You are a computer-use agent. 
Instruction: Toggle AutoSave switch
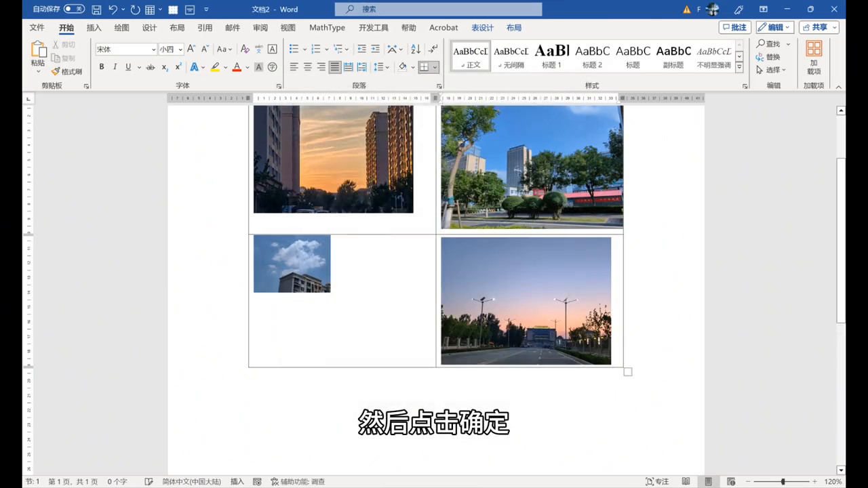74,9
